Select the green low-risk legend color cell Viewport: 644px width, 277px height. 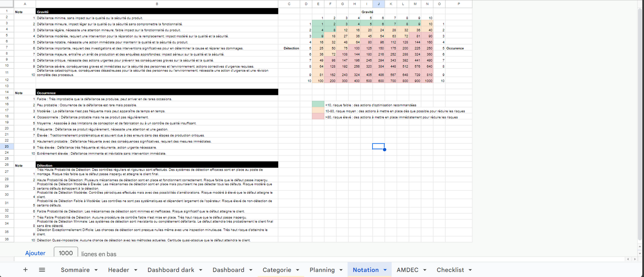click(x=318, y=105)
